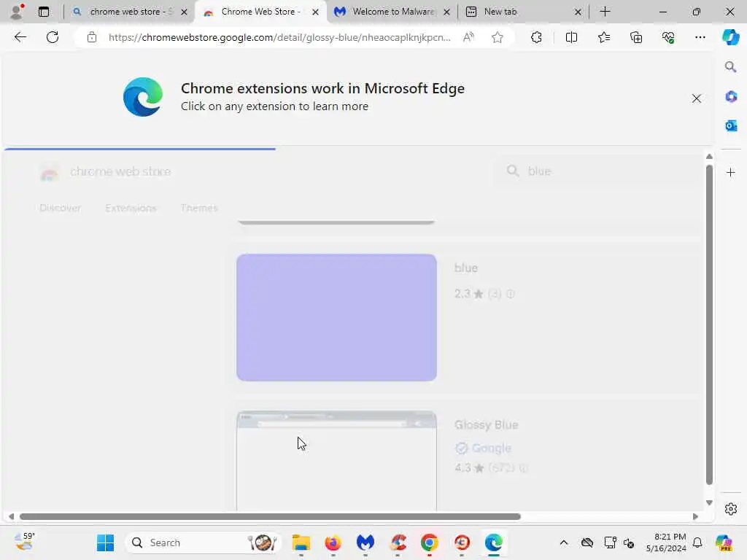Open the Extensions section
Image resolution: width=747 pixels, height=560 pixels.
(131, 208)
